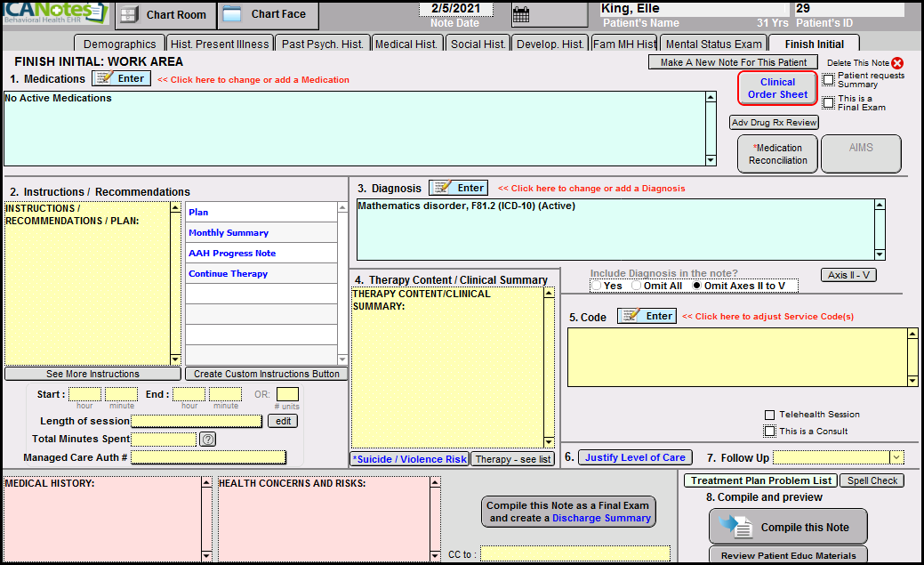Select the Omit All diagnosis radio option
The image size is (924, 565).
pos(637,286)
